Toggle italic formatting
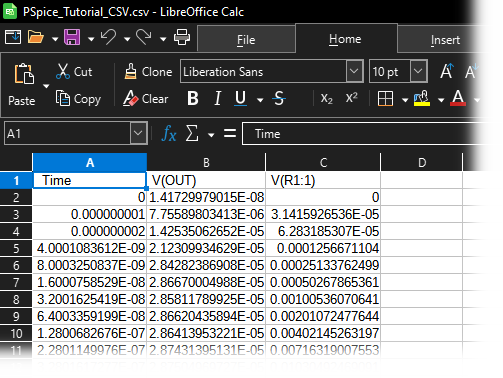The width and height of the screenshot is (503, 378). [217, 99]
